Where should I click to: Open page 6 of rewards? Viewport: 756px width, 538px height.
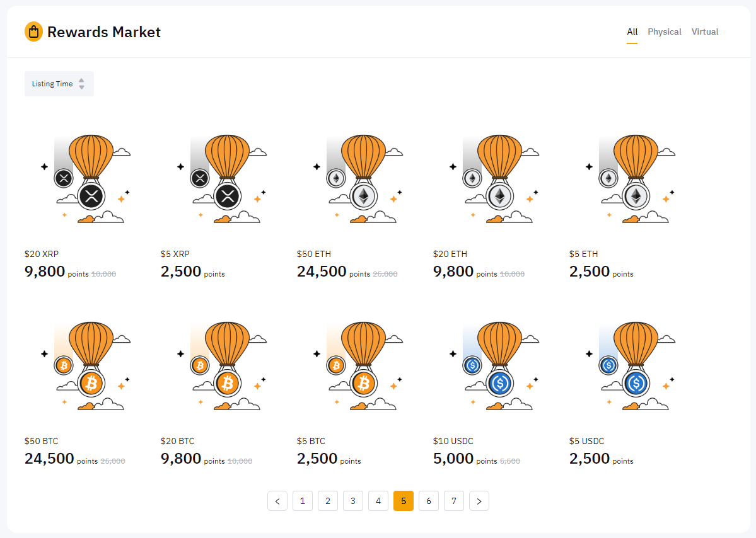click(x=429, y=501)
